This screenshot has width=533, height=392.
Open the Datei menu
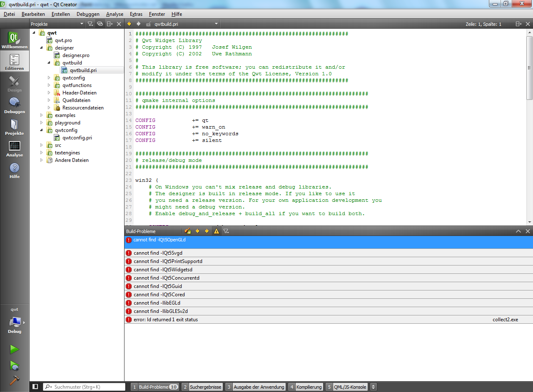click(9, 14)
